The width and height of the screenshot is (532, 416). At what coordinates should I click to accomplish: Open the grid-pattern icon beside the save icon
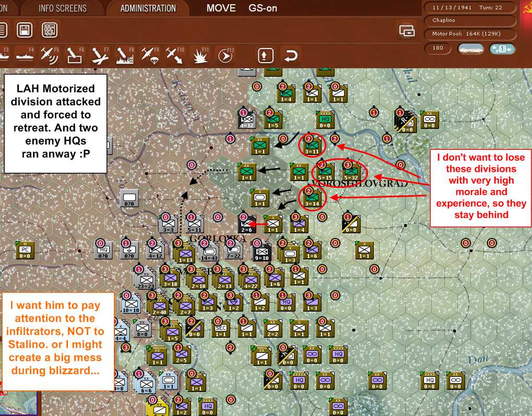[x=50, y=30]
